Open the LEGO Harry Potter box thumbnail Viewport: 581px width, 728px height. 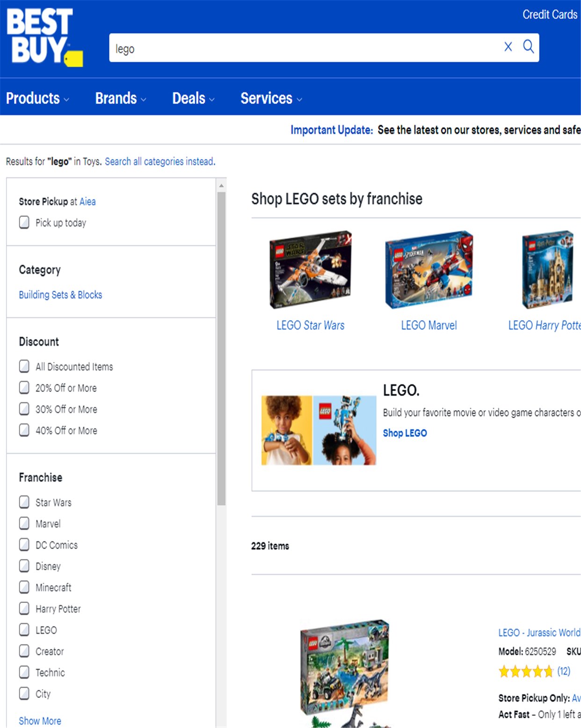tap(548, 270)
